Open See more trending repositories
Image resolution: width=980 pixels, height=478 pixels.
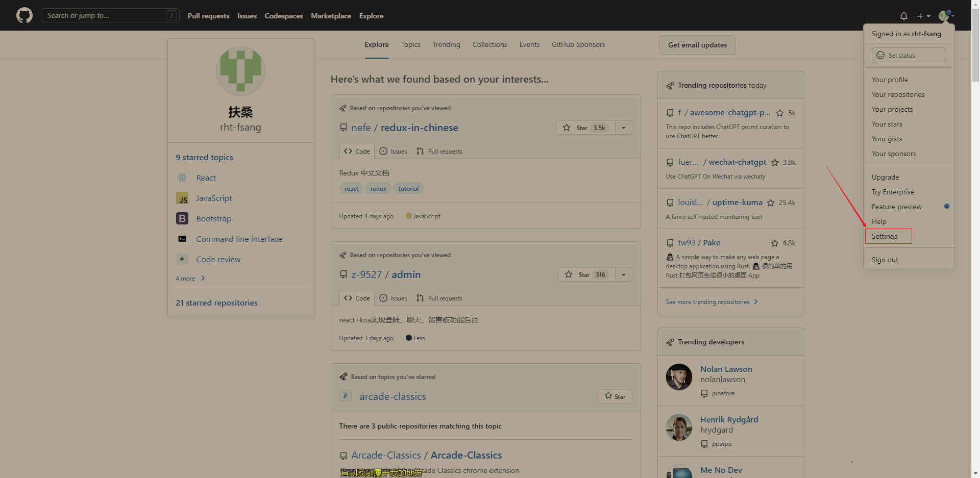pos(712,302)
